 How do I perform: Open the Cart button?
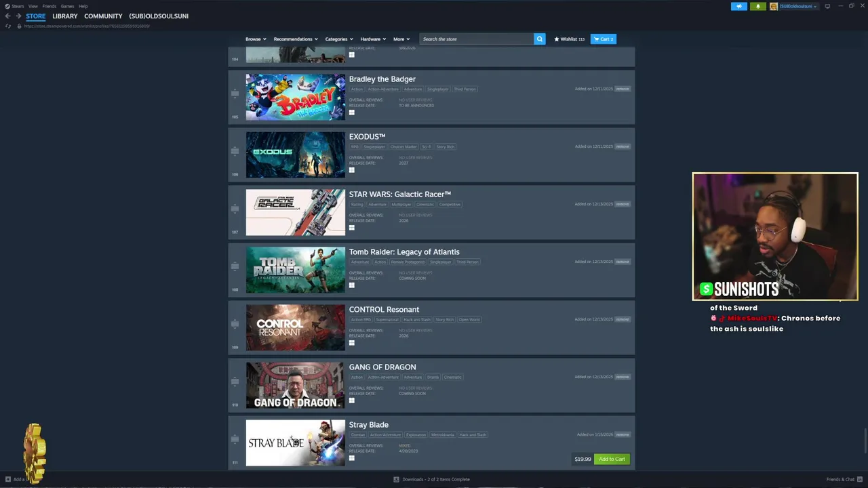pyautogui.click(x=603, y=39)
